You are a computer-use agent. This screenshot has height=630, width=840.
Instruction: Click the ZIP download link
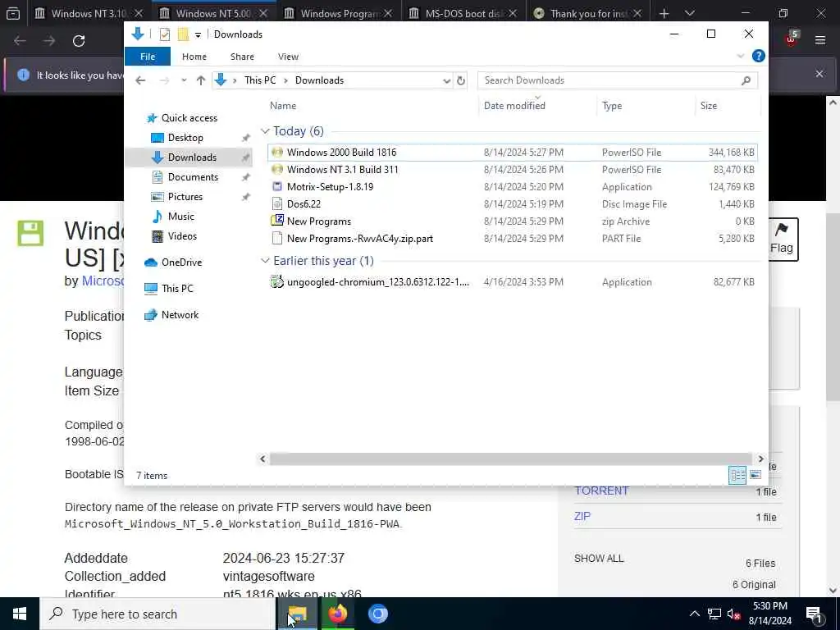pos(582,517)
